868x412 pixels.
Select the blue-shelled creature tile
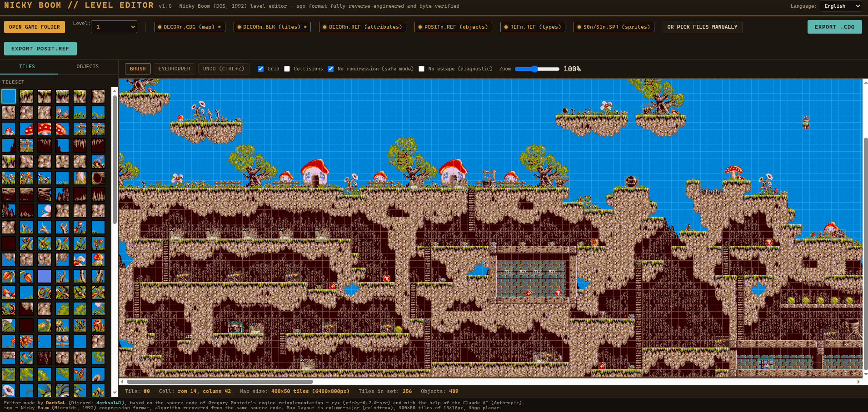[x=98, y=162]
